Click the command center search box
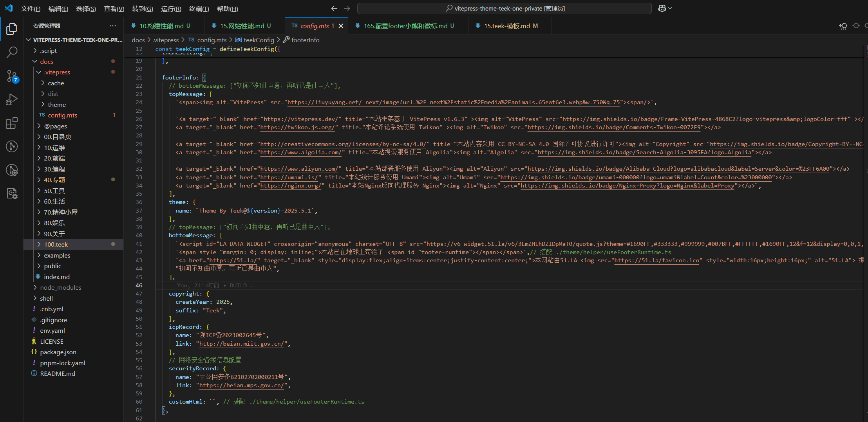Screen dimensions: 868x422 pyautogui.click(x=505, y=8)
